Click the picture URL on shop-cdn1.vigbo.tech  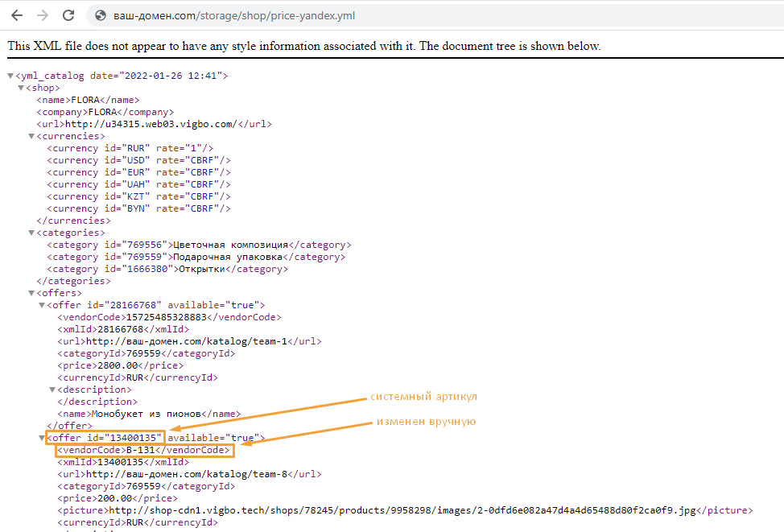click(402, 510)
